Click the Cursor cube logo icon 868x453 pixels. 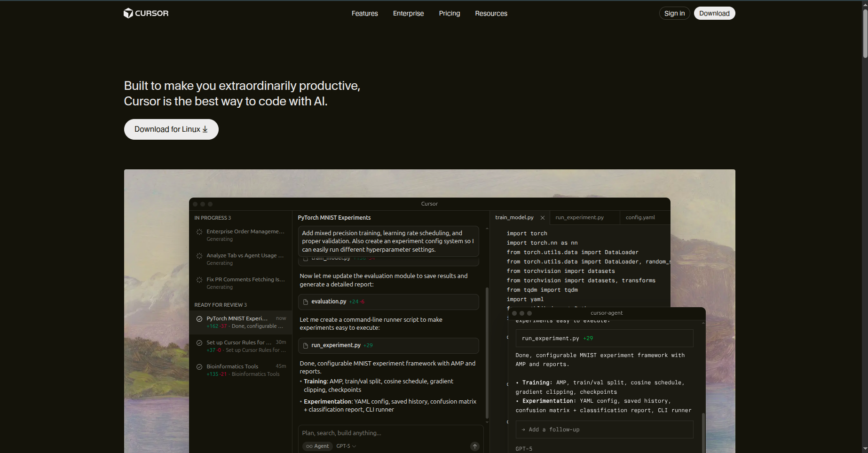tap(128, 13)
